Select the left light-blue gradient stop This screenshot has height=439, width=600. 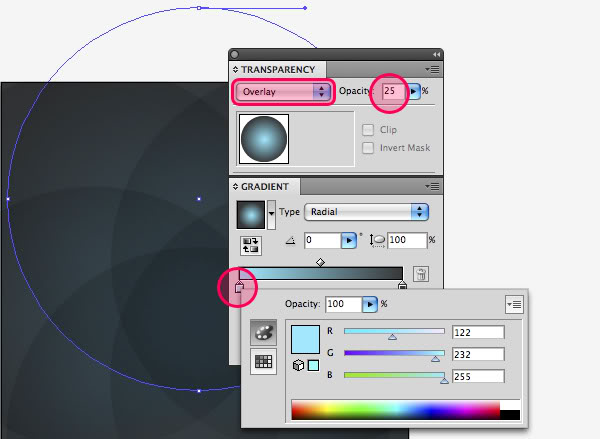239,286
